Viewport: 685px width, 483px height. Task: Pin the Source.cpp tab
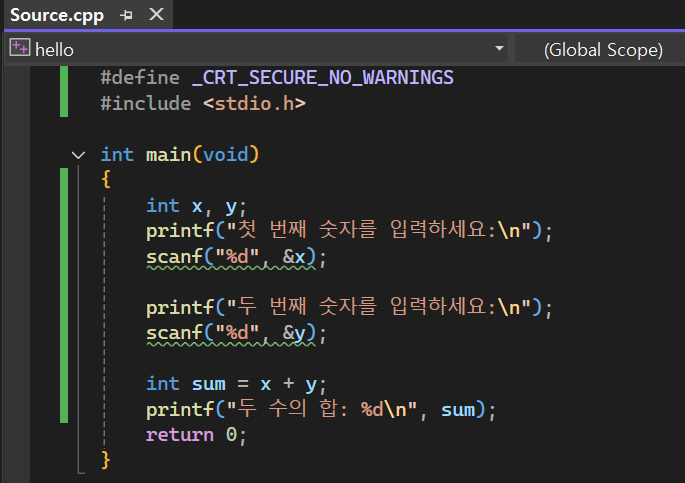[126, 15]
